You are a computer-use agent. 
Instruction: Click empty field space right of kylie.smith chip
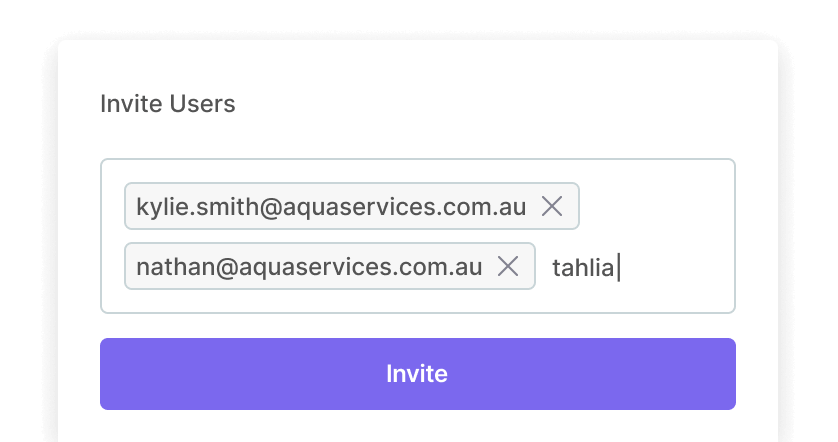655,207
